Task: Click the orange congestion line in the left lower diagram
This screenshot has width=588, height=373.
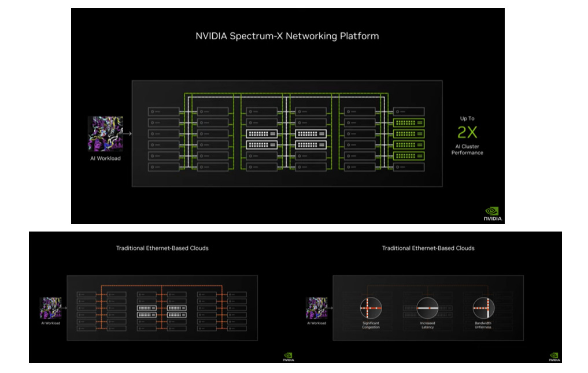Action: coord(162,286)
